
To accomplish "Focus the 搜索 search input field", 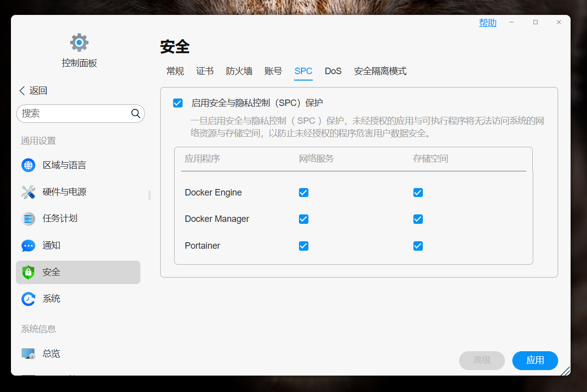I will point(81,113).
